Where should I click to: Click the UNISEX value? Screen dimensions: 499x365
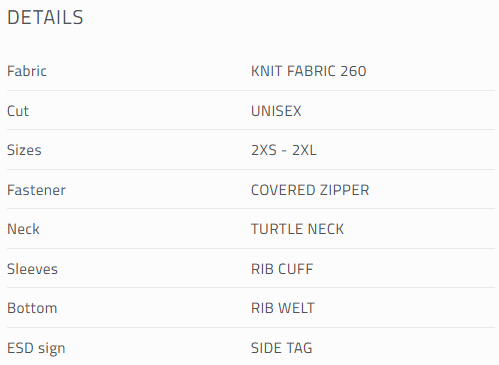(276, 111)
